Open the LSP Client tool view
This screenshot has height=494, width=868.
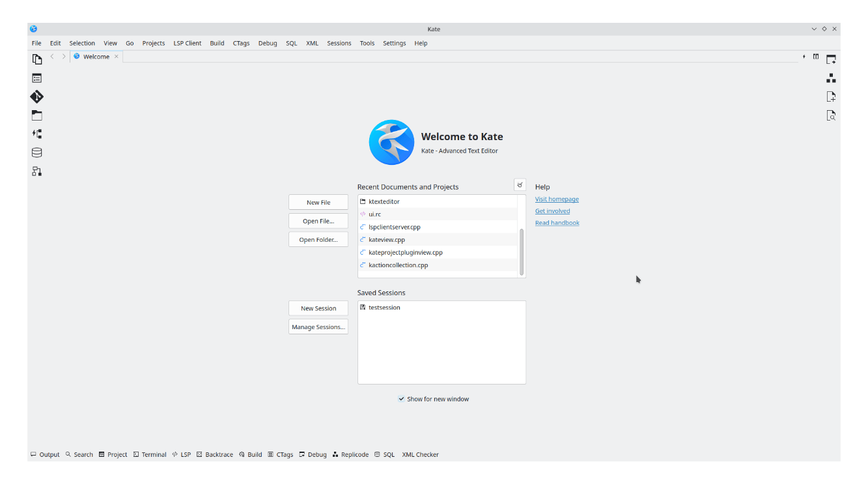tap(182, 454)
